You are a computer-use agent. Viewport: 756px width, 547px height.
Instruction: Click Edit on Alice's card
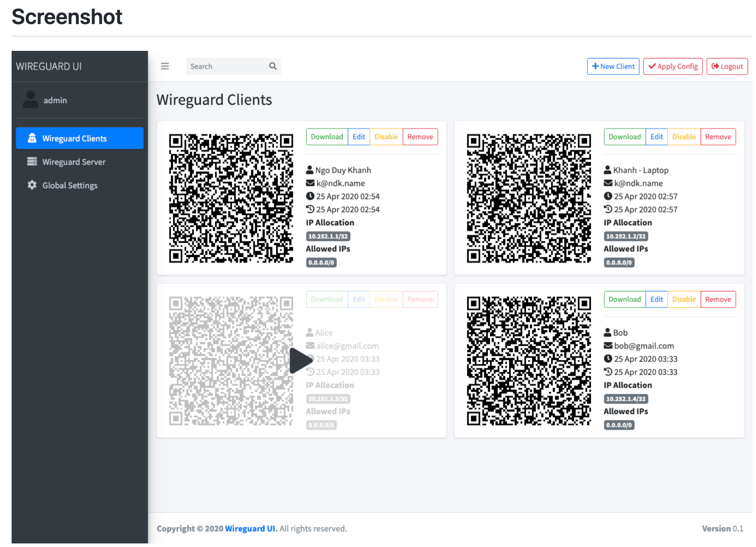click(x=359, y=299)
